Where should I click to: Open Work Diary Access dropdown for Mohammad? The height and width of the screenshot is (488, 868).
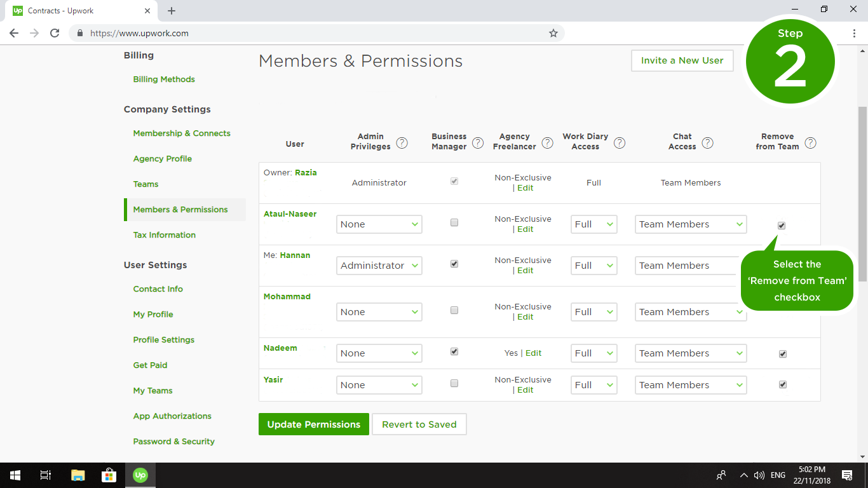click(x=593, y=312)
